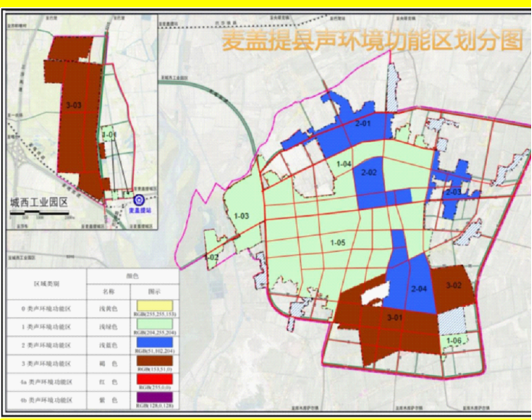Viewport: 532px width, 420px height.
Task: Click the green zone labeled 1-04
Action: point(343,164)
